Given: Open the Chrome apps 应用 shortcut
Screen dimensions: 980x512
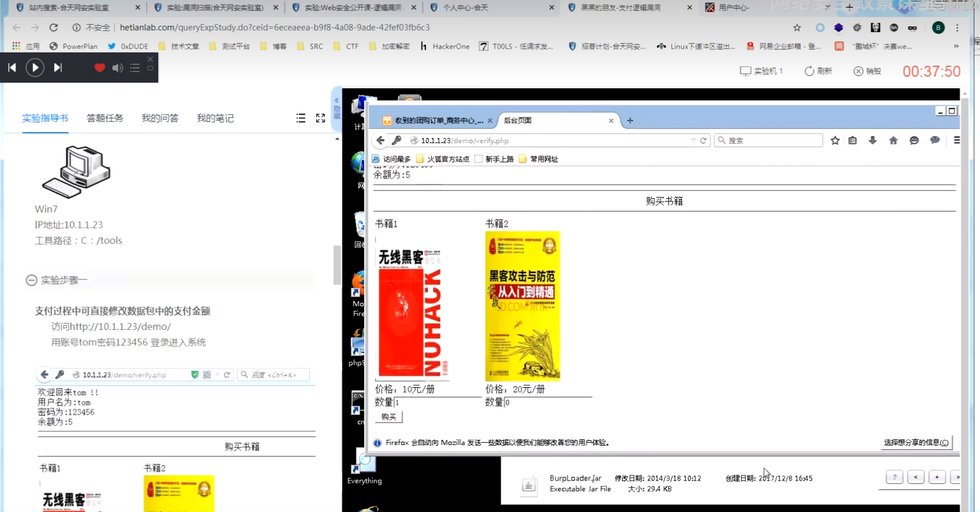Looking at the screenshot, I should click(x=26, y=46).
